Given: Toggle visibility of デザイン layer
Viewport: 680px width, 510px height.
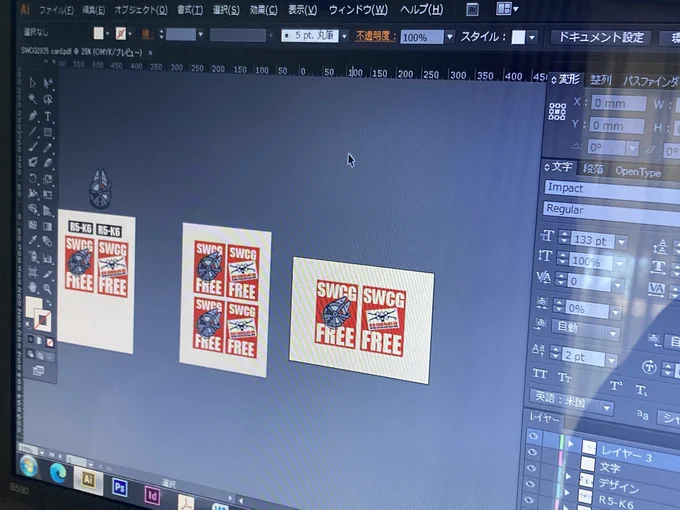Looking at the screenshot, I should coord(531,468).
